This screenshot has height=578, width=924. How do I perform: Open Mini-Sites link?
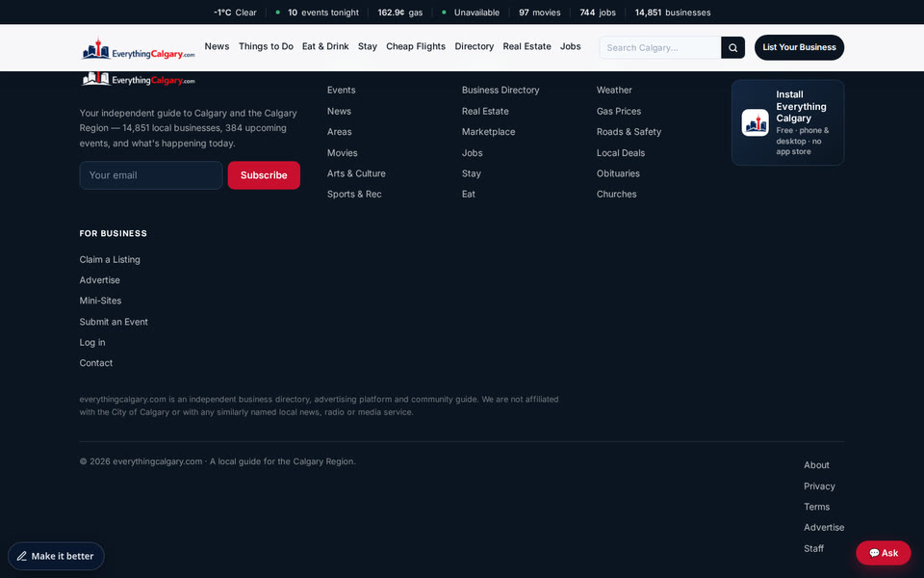[100, 301]
